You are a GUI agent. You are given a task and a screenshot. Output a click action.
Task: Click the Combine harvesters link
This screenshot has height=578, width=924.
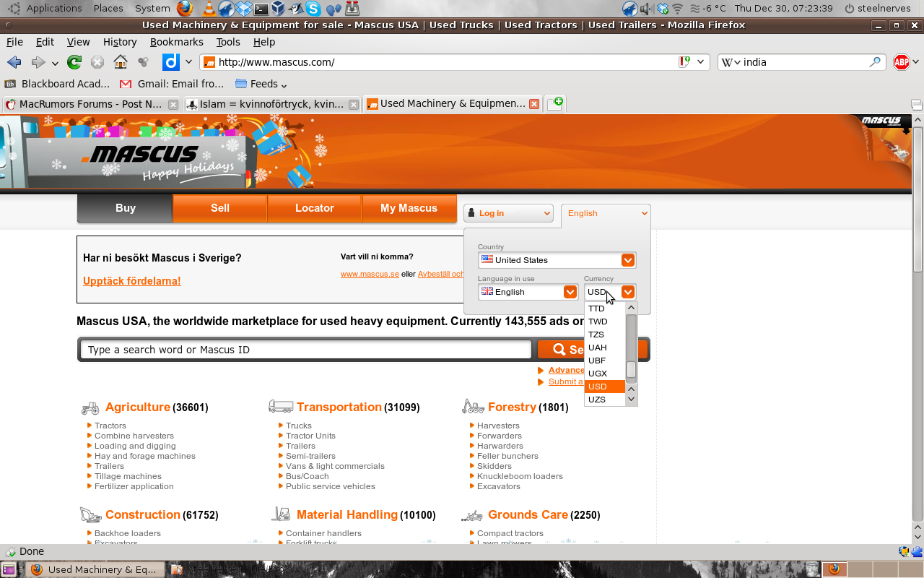(x=134, y=436)
